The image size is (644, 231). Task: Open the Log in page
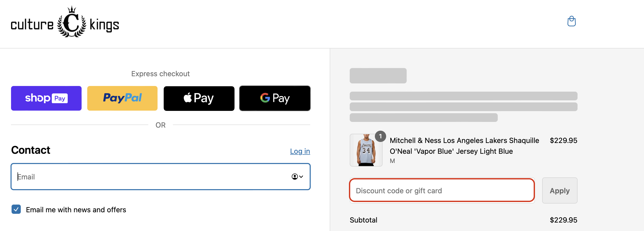pyautogui.click(x=300, y=151)
